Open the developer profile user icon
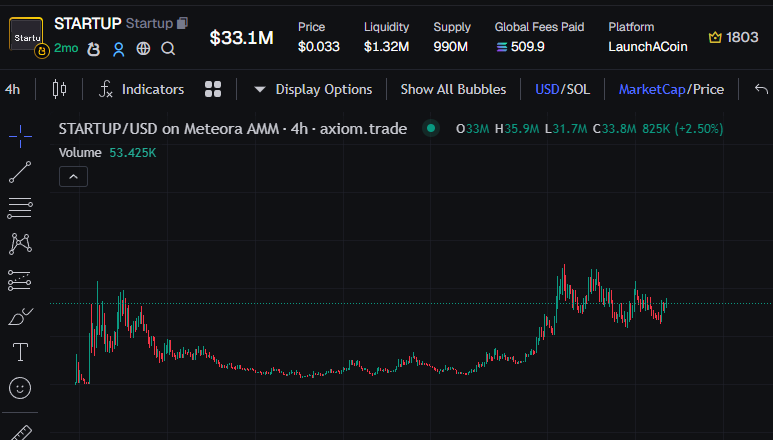The width and height of the screenshot is (773, 440). [x=118, y=49]
